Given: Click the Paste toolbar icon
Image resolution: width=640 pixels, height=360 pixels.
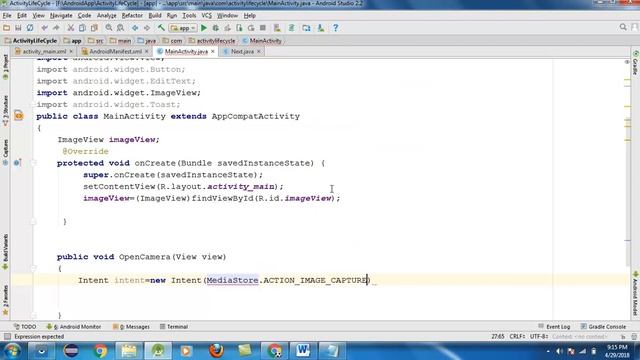Looking at the screenshot, I should [94, 28].
